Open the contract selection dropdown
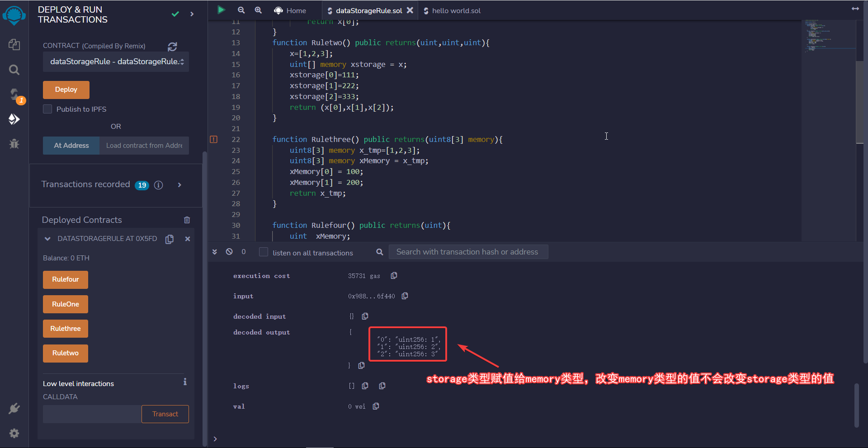The image size is (868, 448). tap(116, 62)
